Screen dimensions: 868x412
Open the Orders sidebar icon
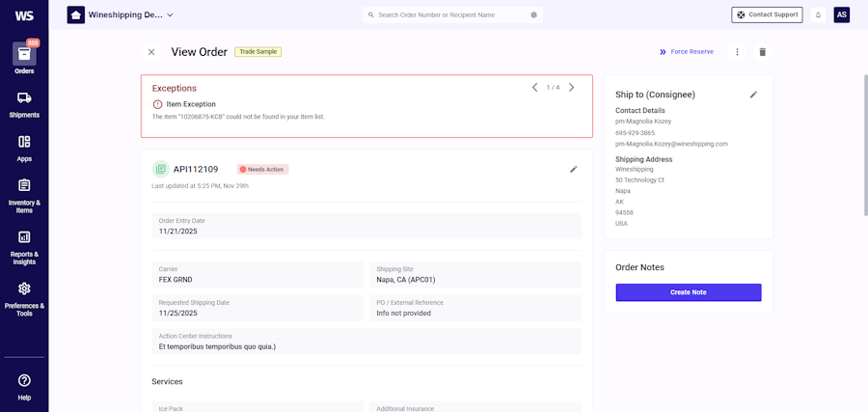click(24, 55)
